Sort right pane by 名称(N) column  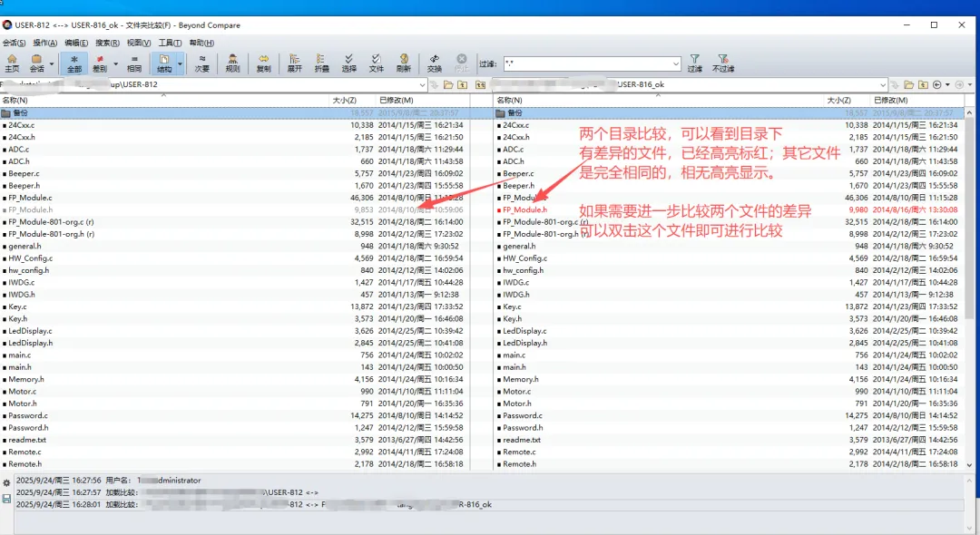click(660, 100)
